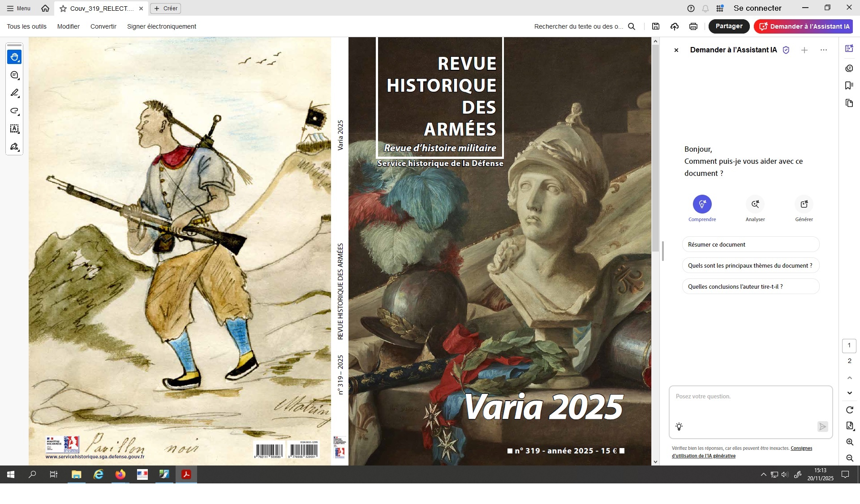Viewport: 860px width, 504px height.
Task: Enable the suggestion lightbulb in the question box
Action: (x=679, y=427)
